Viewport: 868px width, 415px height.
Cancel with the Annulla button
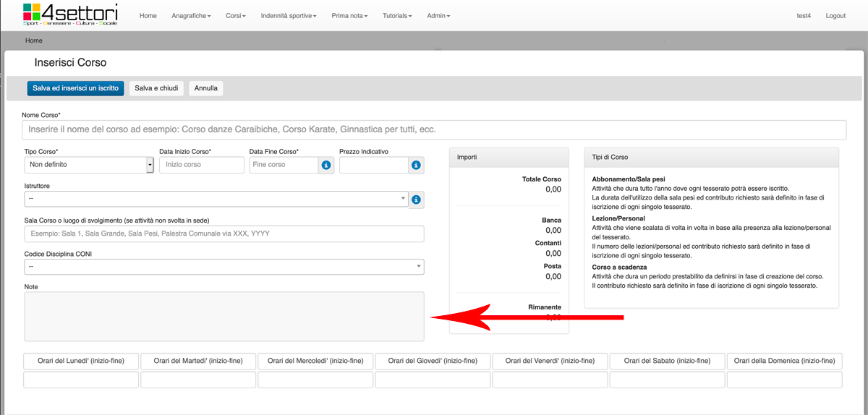pos(206,88)
